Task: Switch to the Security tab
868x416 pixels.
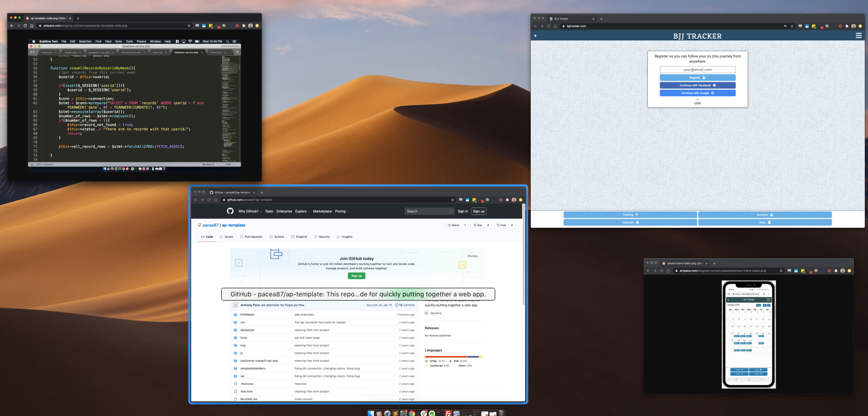Action: click(x=322, y=237)
